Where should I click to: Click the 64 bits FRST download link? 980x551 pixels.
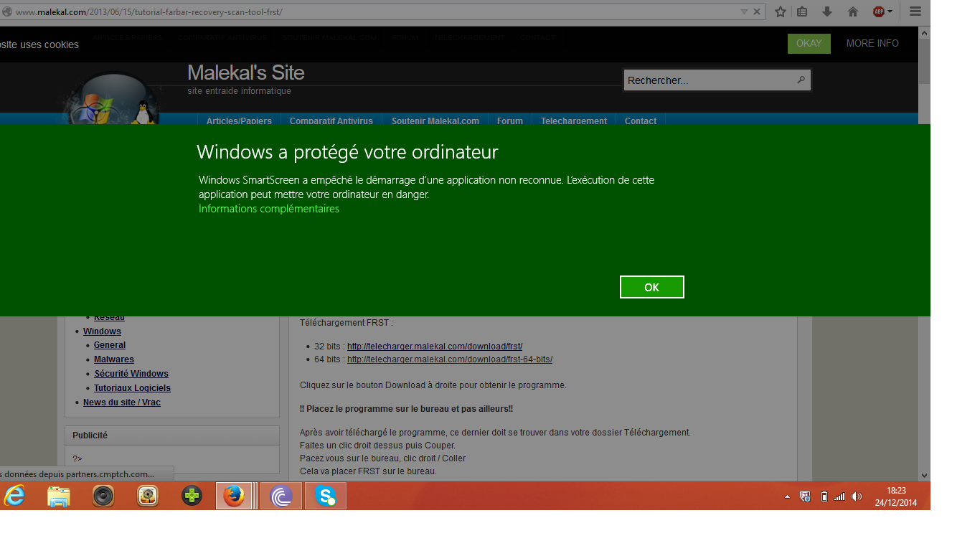click(x=450, y=359)
